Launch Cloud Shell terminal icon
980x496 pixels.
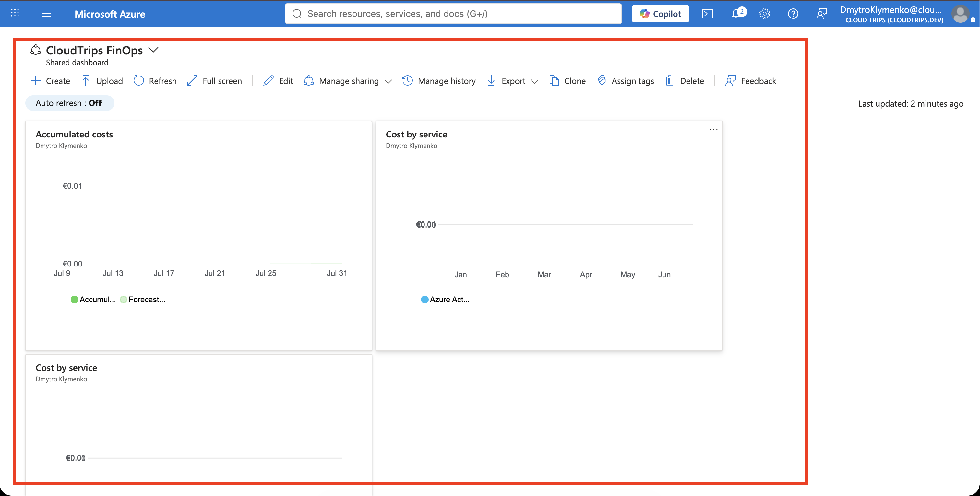pyautogui.click(x=707, y=14)
